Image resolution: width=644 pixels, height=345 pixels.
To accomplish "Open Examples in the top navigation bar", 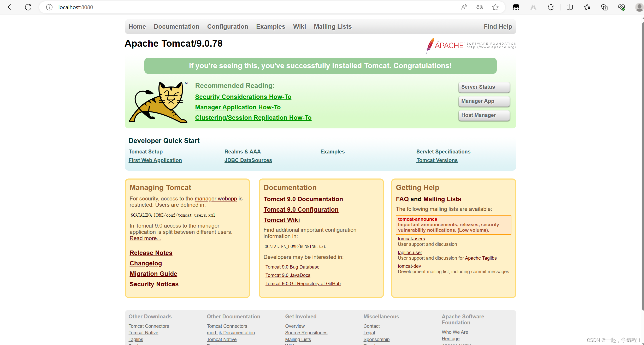I will tap(270, 27).
